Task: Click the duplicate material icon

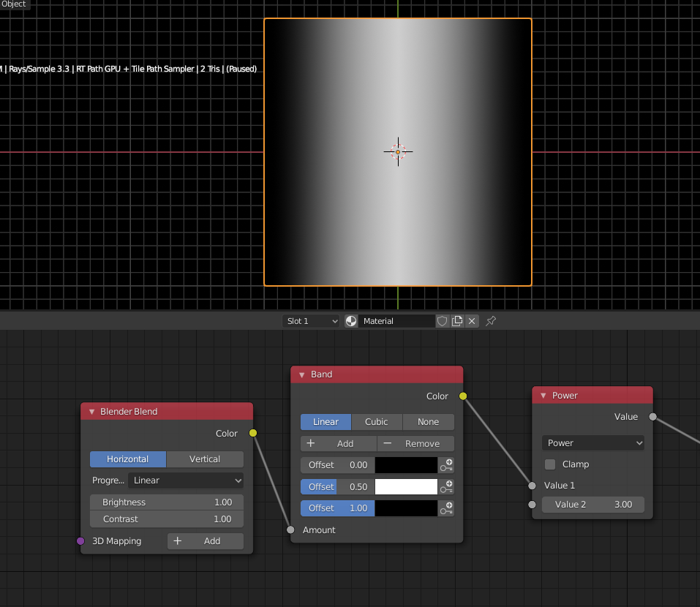Action: pos(457,321)
